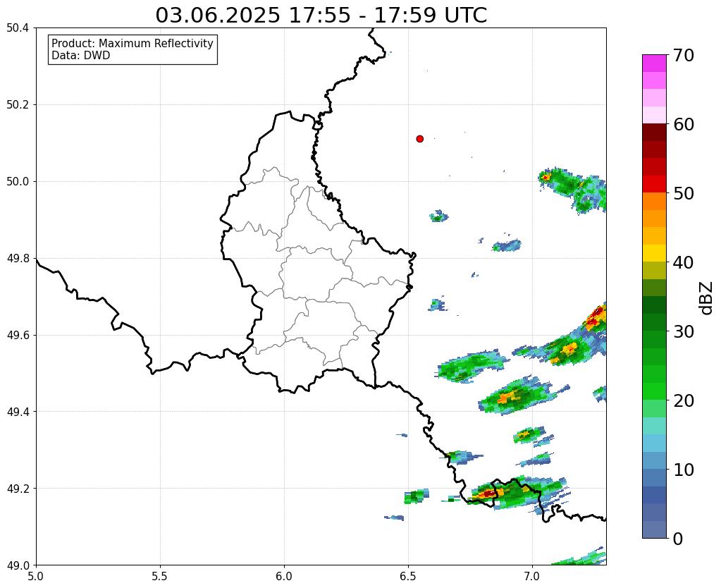Click the 'dBZ' colorbar unit label

click(707, 298)
